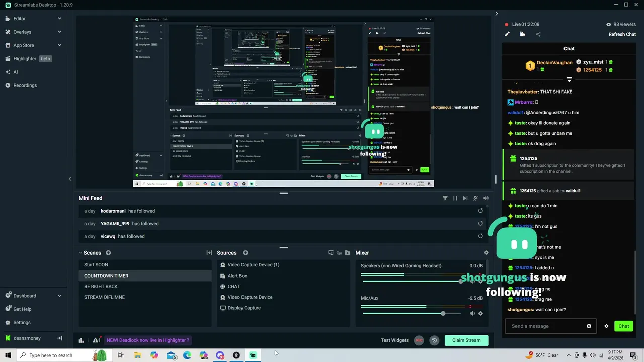Click Refresh Chat
Image resolution: width=644 pixels, height=362 pixels.
click(622, 34)
